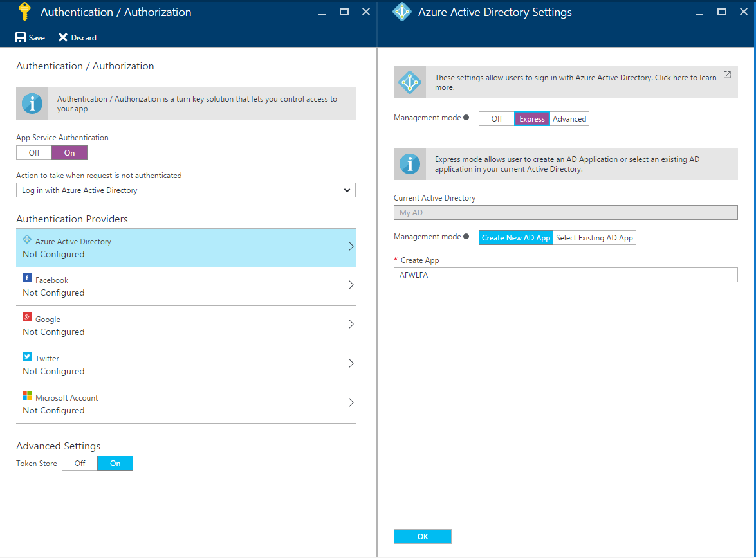The width and height of the screenshot is (756, 558).
Task: Minimize the Authentication / Authorization blade
Action: (x=322, y=14)
